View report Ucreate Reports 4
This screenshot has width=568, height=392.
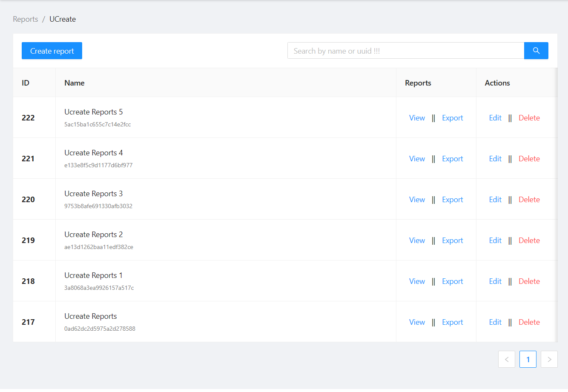(x=417, y=159)
